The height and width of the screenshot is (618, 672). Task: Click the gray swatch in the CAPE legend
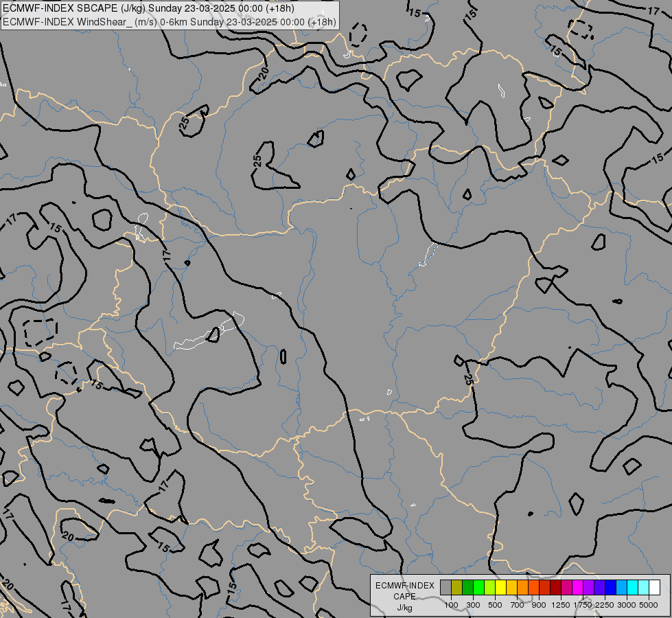point(445,587)
